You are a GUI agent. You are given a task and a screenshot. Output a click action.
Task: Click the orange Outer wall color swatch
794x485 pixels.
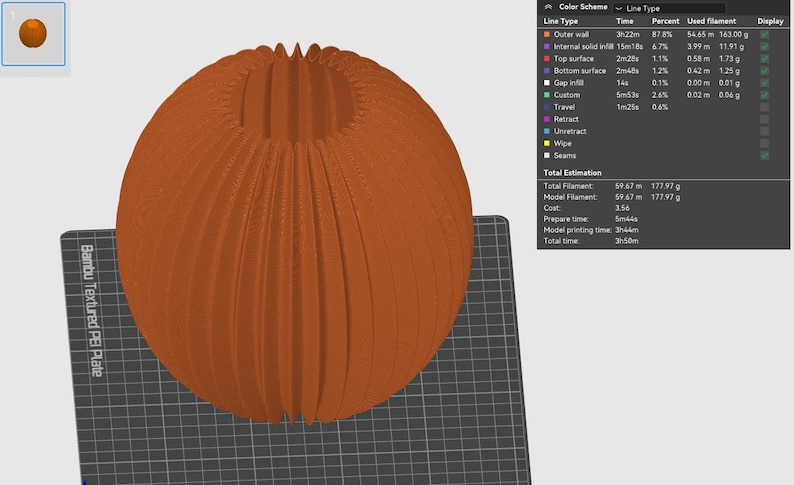tap(547, 34)
